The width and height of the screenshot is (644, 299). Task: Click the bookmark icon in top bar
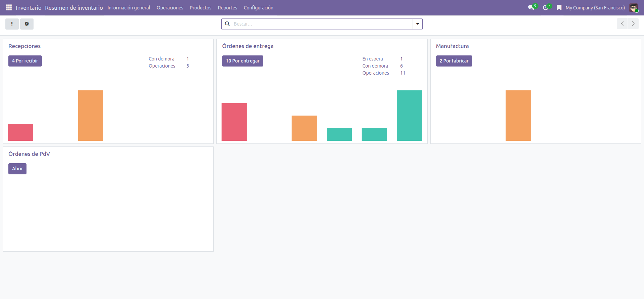coord(559,7)
